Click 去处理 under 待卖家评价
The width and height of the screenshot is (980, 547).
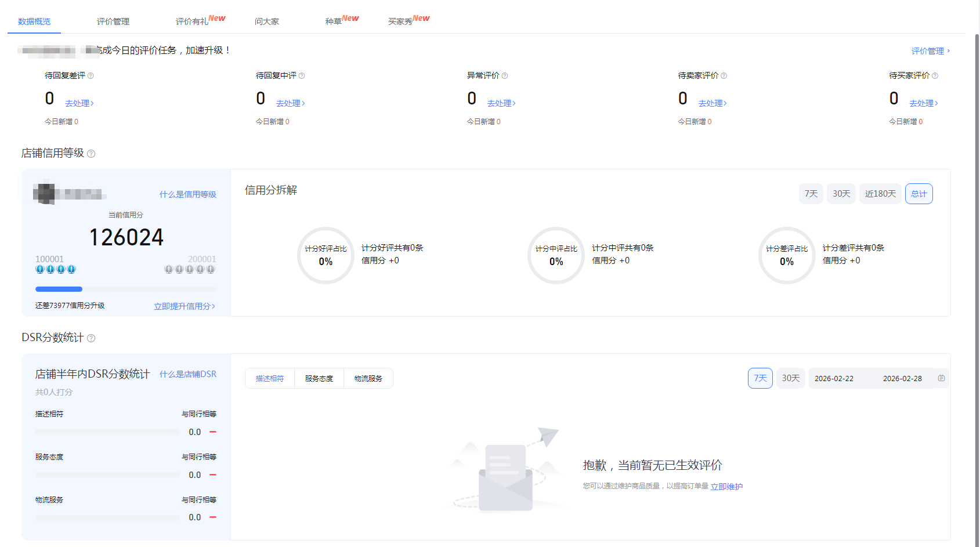(713, 103)
